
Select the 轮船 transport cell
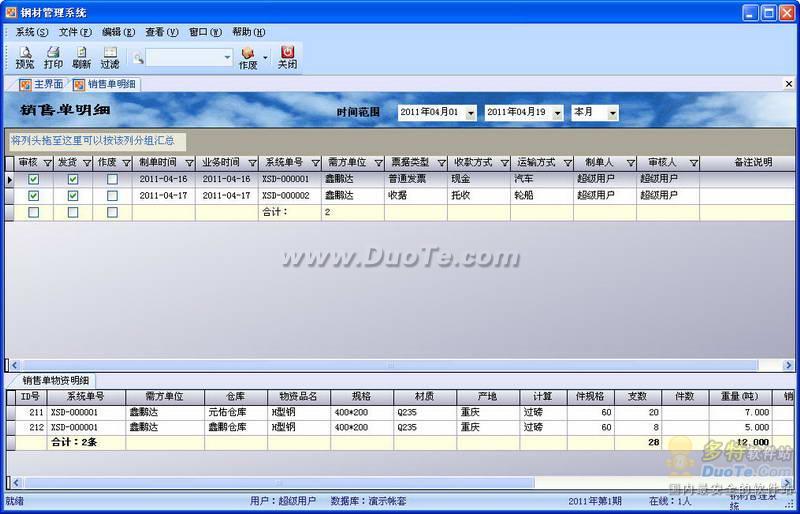tap(542, 195)
